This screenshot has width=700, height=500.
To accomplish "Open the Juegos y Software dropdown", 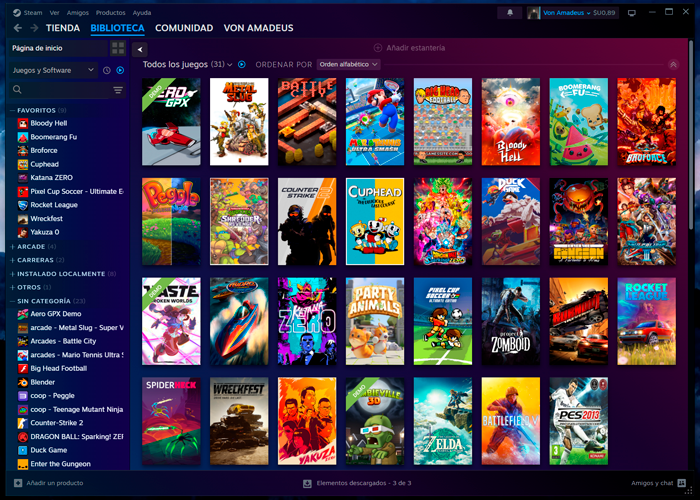I will tap(54, 71).
